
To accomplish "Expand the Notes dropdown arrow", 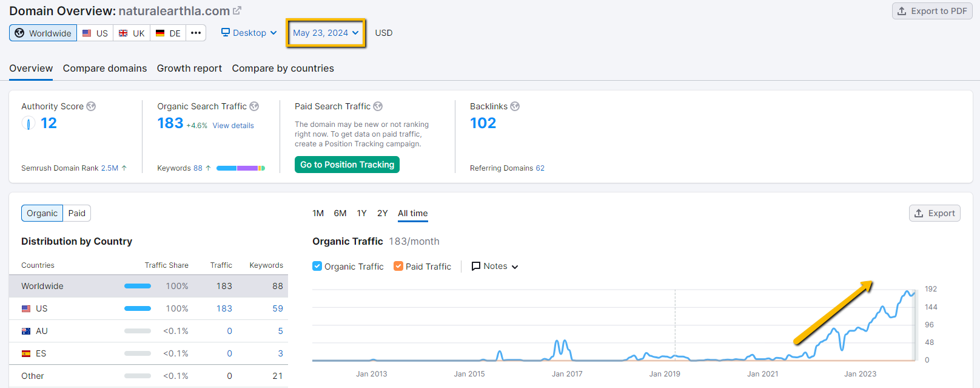I will point(515,267).
